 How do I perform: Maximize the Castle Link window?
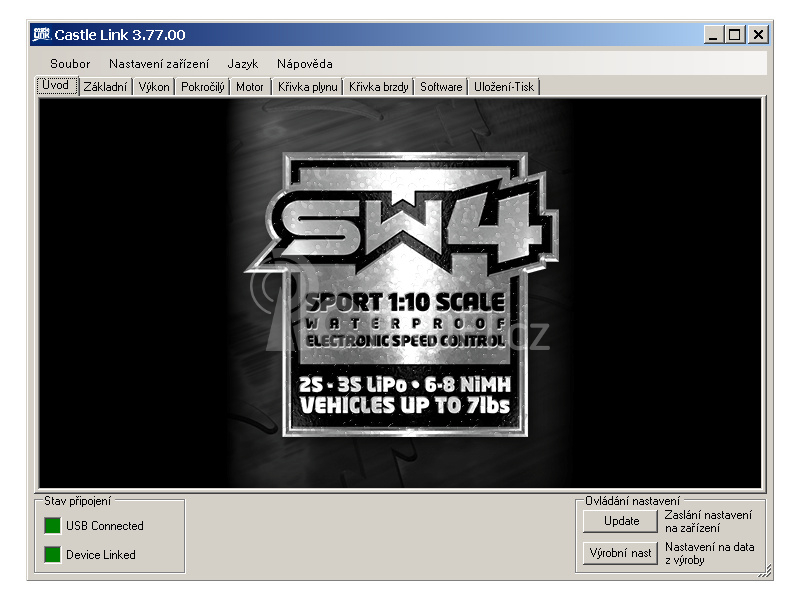click(x=735, y=35)
